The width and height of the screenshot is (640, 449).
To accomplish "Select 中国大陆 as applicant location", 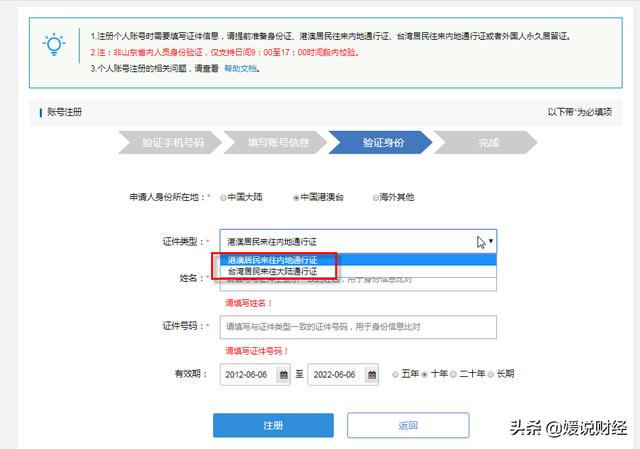I will click(x=225, y=198).
